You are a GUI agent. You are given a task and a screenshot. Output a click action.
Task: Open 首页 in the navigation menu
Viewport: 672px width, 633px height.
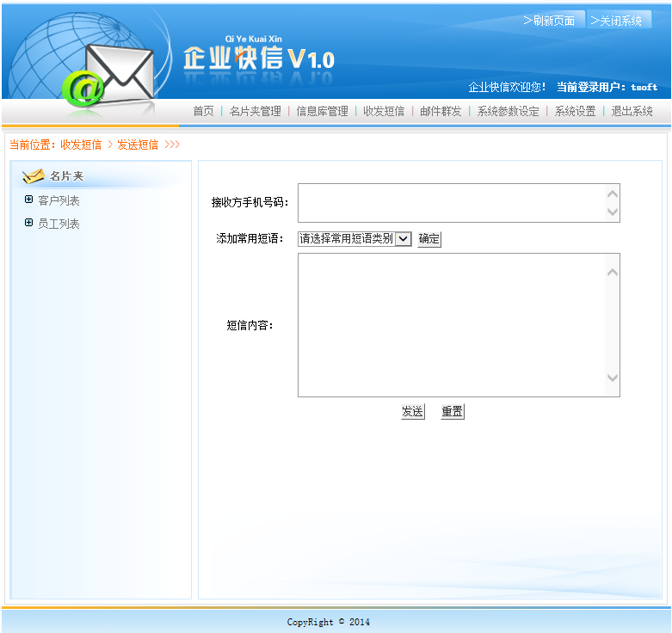203,111
